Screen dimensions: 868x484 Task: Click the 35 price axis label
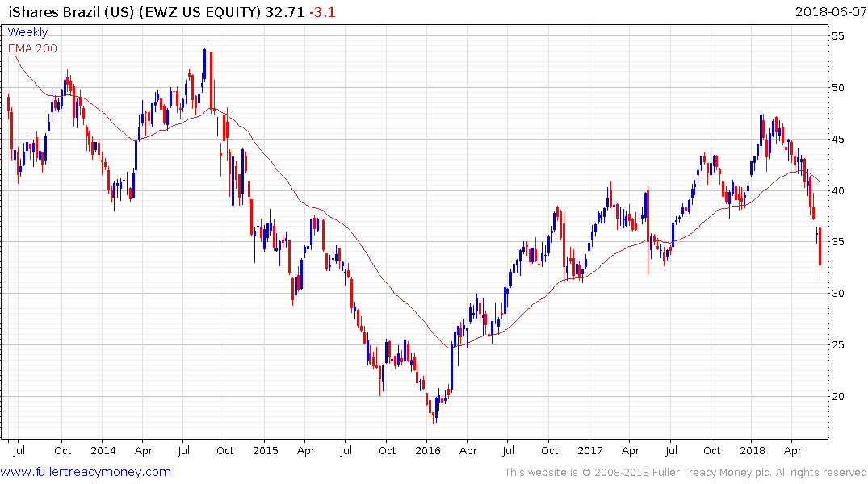tap(838, 242)
